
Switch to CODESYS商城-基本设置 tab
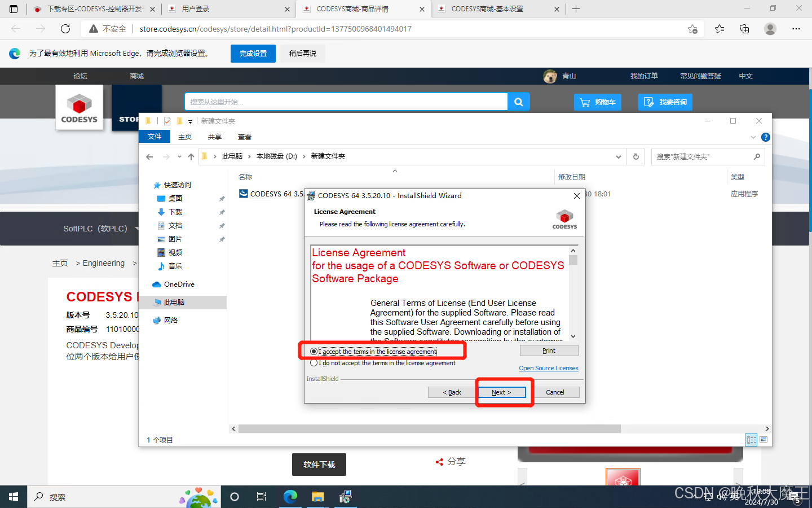click(498, 9)
